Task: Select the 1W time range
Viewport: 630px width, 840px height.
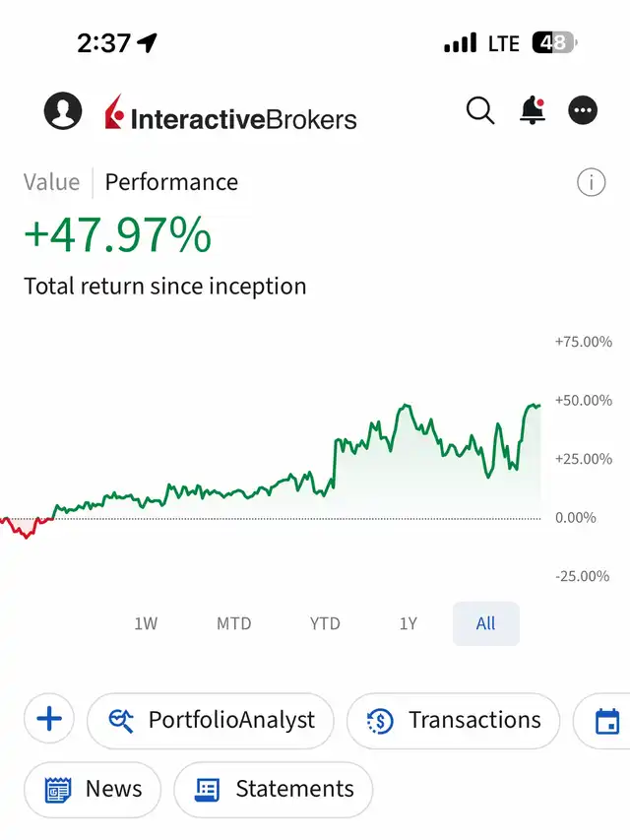Action: [x=146, y=623]
